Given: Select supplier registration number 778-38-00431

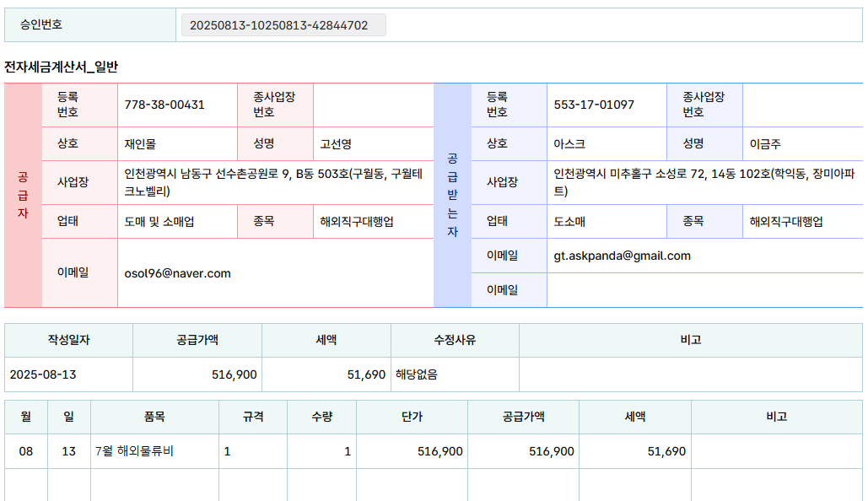Looking at the screenshot, I should point(164,105).
